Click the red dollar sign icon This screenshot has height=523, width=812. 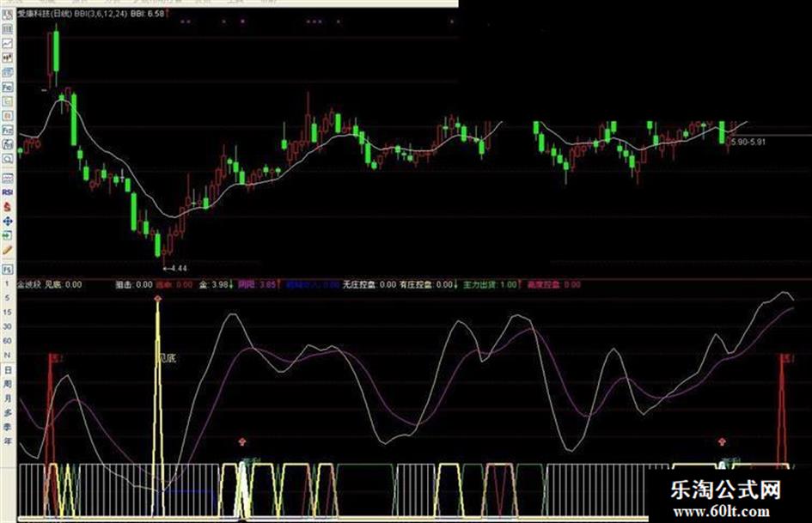point(7,207)
